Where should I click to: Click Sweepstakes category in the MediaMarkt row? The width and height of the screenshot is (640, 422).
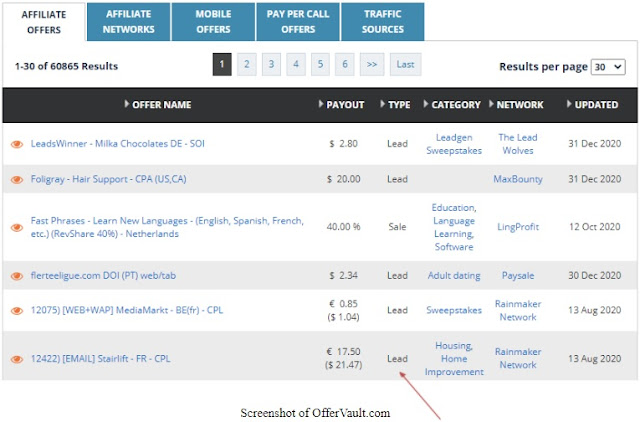point(454,310)
